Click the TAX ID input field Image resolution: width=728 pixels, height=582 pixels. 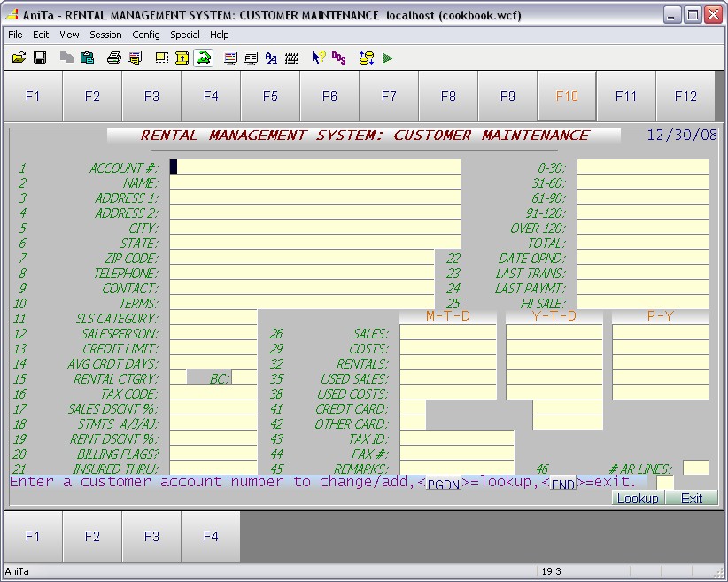coord(457,438)
